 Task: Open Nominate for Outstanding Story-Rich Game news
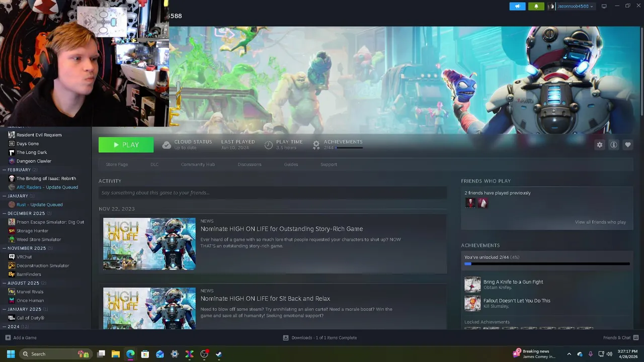click(x=282, y=229)
